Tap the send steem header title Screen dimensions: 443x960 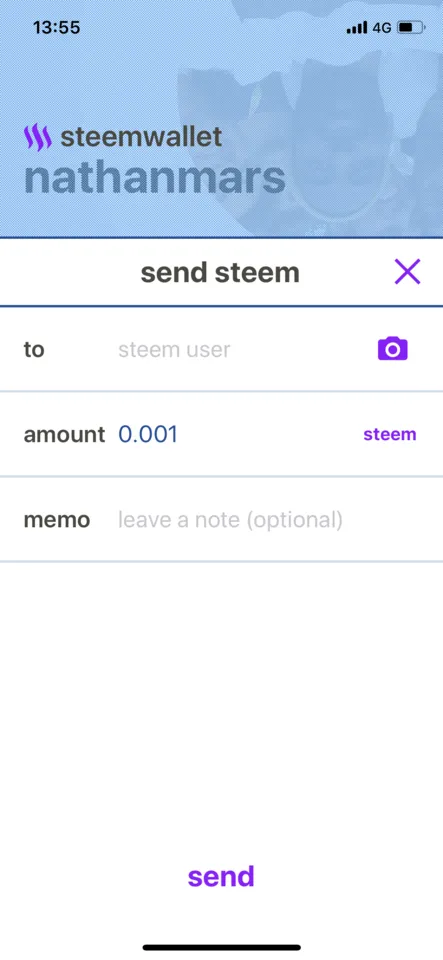220,272
